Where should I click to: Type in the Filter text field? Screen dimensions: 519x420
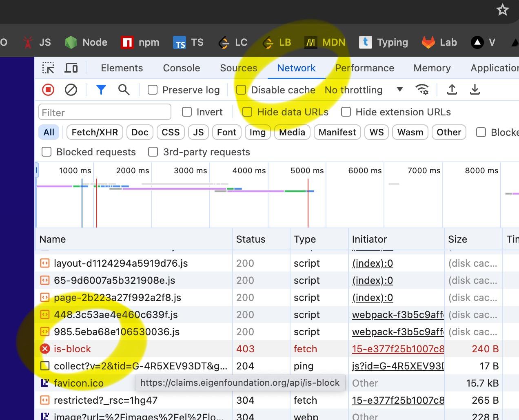coord(105,113)
